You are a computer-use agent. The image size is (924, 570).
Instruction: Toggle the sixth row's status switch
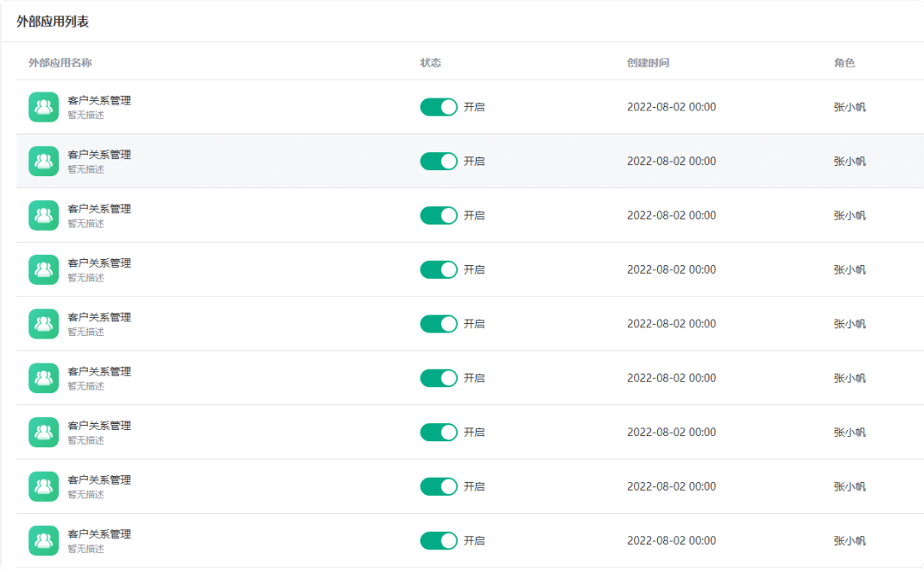tap(439, 377)
